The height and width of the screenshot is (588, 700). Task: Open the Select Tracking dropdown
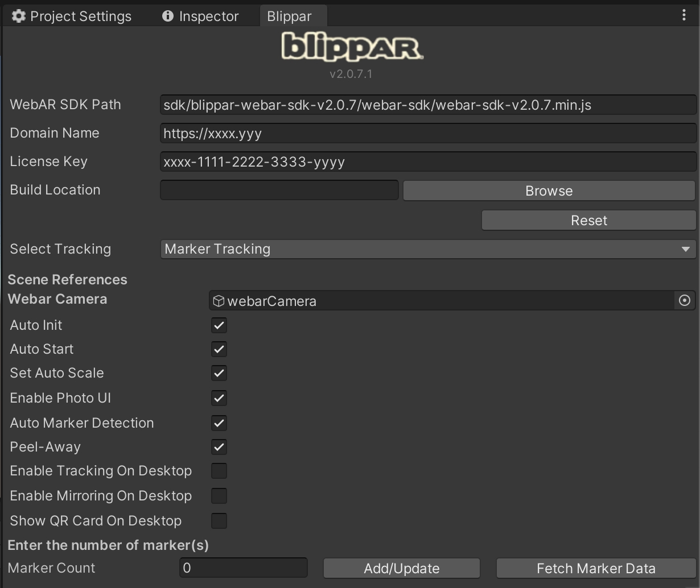click(427, 249)
